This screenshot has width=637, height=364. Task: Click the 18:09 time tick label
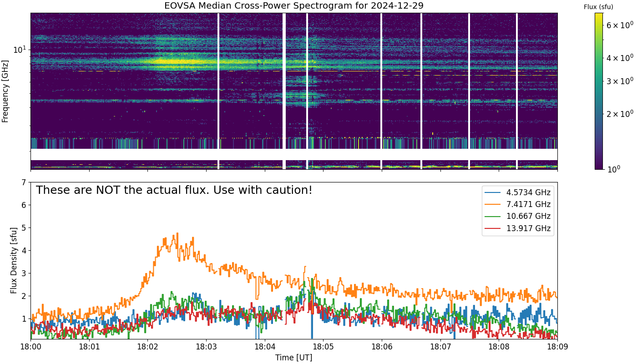point(557,347)
